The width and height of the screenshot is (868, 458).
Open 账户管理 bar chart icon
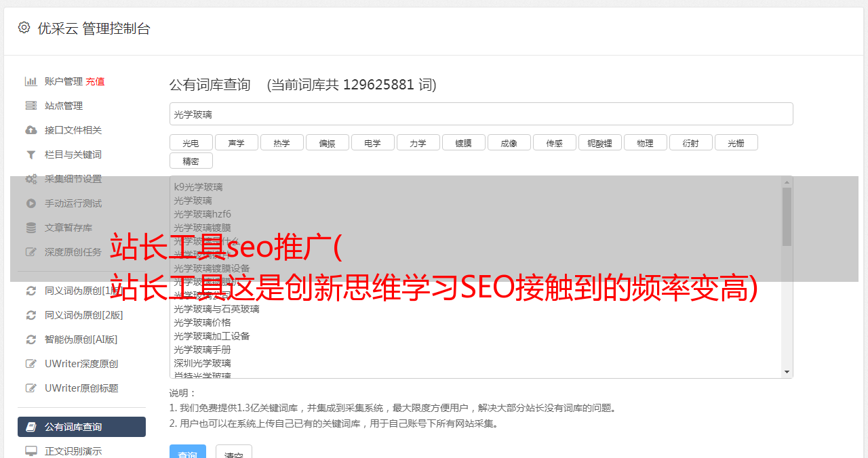(31, 81)
